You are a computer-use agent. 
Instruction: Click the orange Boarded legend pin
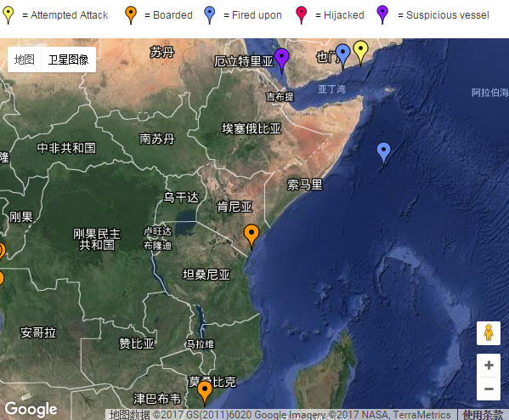[131, 15]
